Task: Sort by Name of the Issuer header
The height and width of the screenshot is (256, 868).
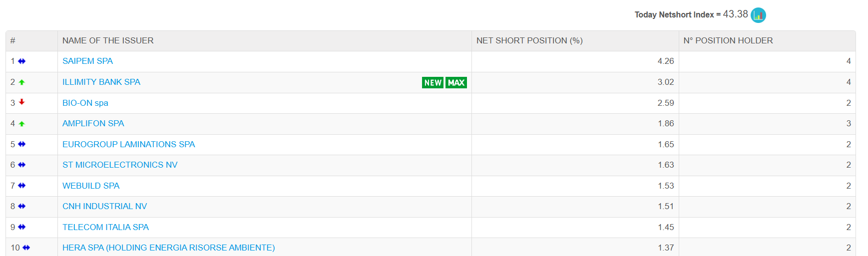Action: pos(108,40)
